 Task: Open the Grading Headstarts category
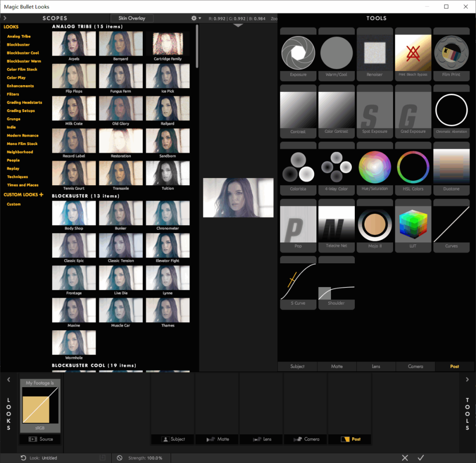(25, 102)
